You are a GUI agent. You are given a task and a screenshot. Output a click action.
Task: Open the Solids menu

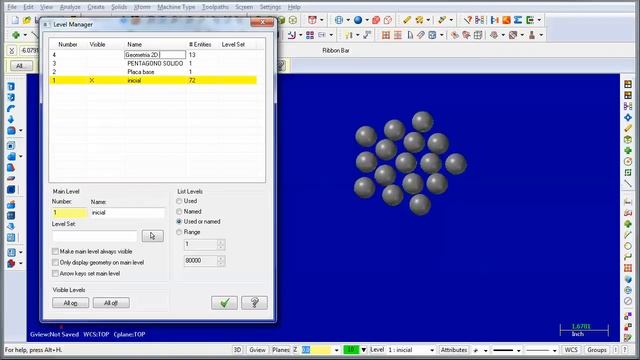[119, 7]
